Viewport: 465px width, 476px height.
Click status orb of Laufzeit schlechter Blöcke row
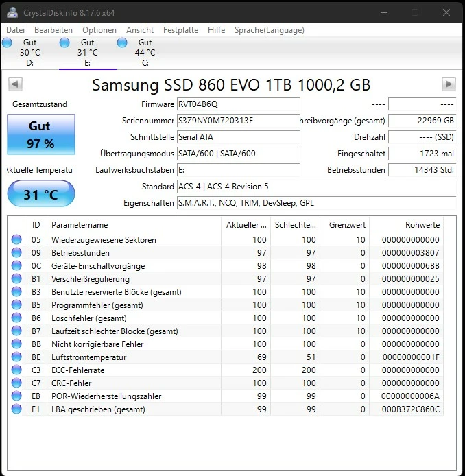pos(16,331)
